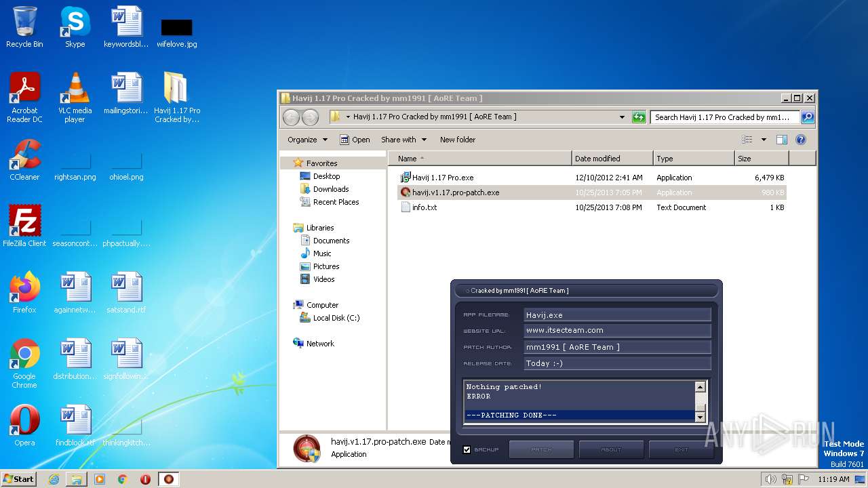
Task: Click the www.itsecteam.com website URL field
Action: 617,331
